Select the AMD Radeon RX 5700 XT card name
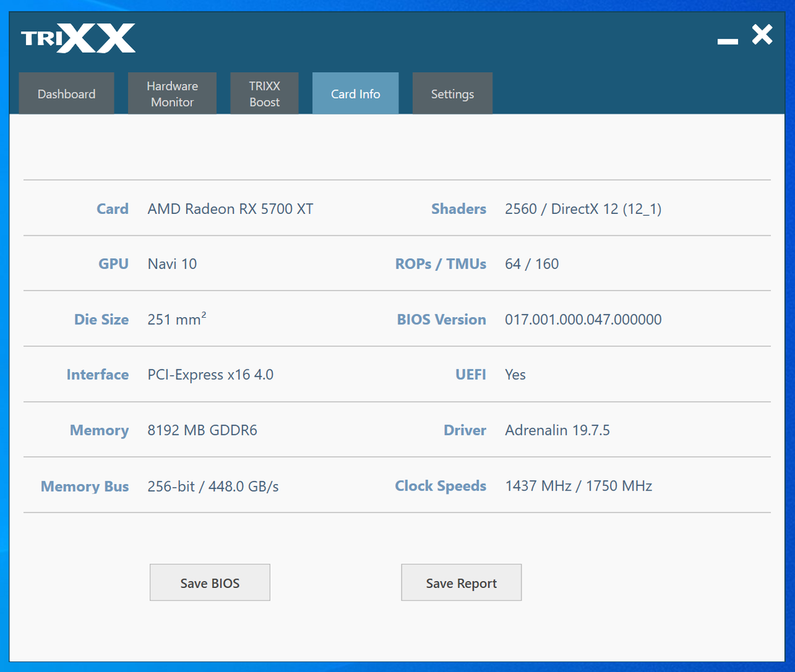 point(231,209)
